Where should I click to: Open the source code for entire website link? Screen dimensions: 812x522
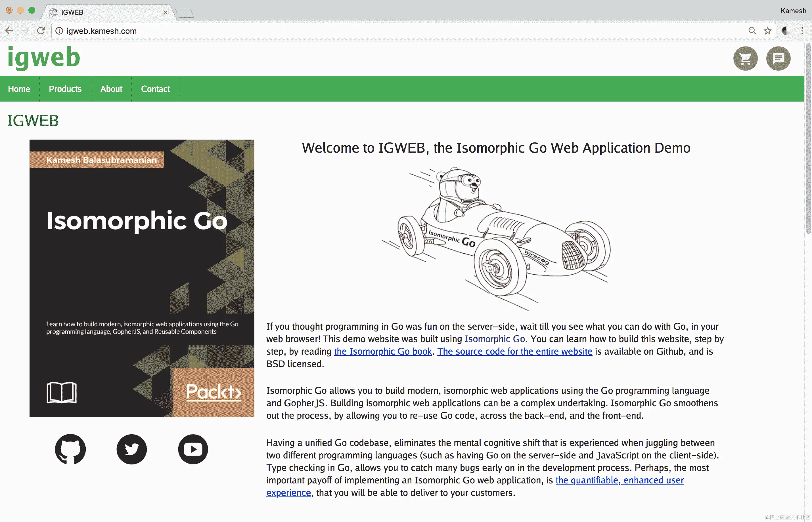pyautogui.click(x=514, y=351)
